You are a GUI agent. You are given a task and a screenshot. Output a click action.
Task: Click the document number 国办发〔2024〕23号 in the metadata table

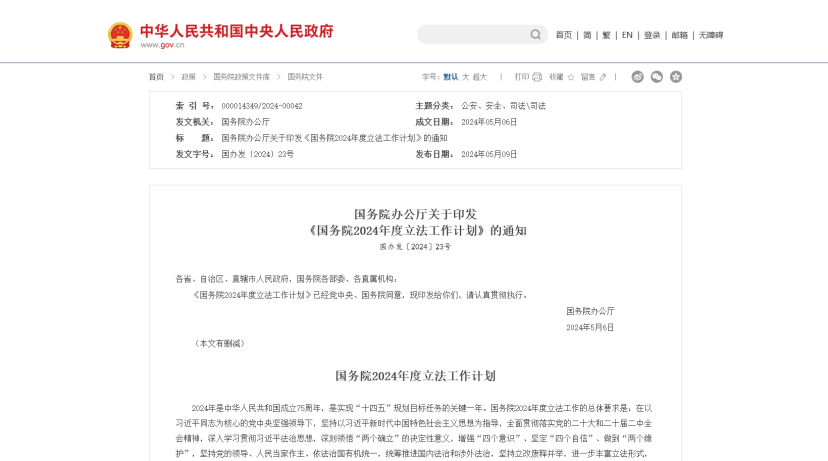pos(258,154)
